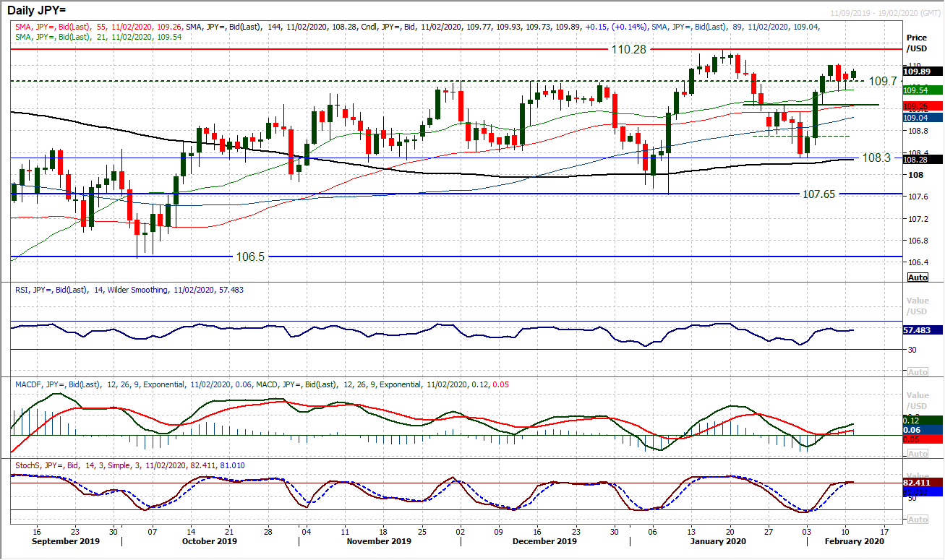Click the RSI value tag 57.483

923,329
